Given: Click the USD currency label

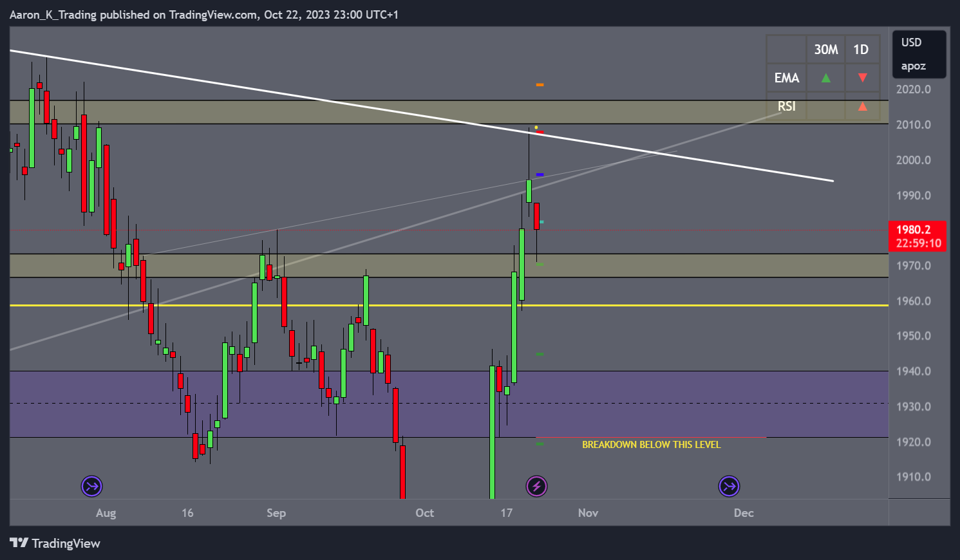Looking at the screenshot, I should pyautogui.click(x=911, y=42).
